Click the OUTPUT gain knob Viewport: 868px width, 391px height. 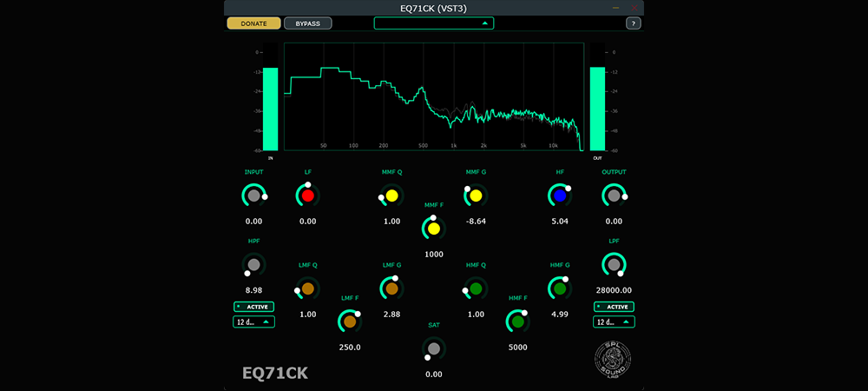click(x=614, y=195)
